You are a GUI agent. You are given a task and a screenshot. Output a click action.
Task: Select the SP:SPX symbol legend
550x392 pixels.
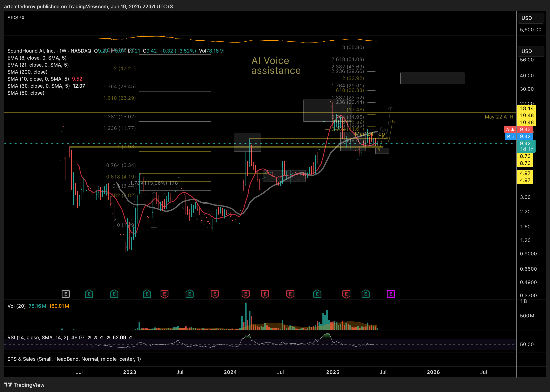(16, 18)
